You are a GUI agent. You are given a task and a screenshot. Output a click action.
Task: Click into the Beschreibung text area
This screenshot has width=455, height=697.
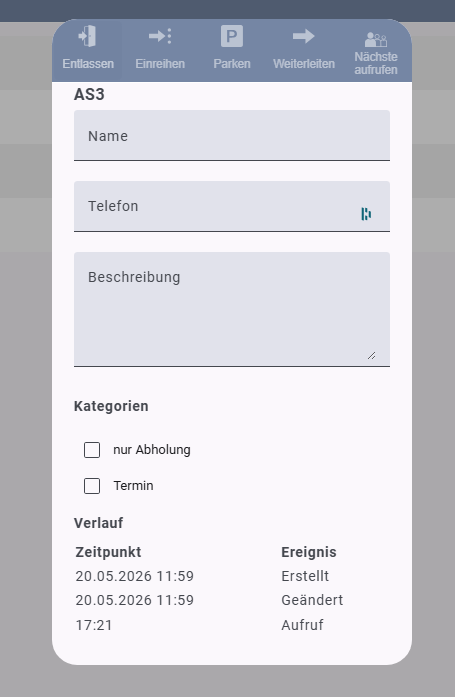click(232, 309)
